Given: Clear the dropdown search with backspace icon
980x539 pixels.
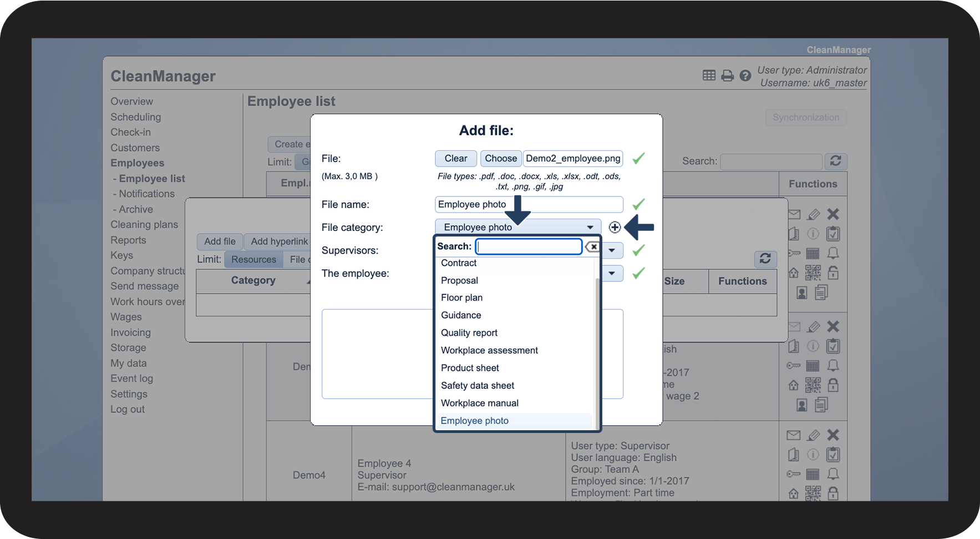Looking at the screenshot, I should (x=592, y=246).
